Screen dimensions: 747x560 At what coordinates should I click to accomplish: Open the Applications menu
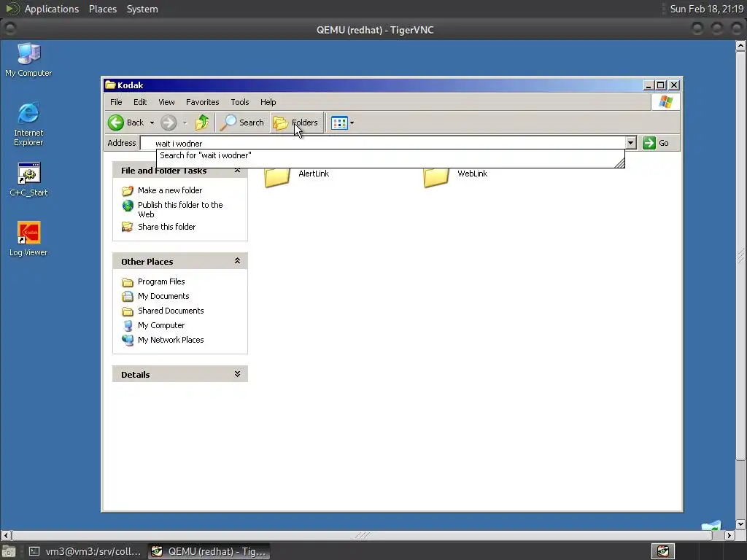pos(52,9)
